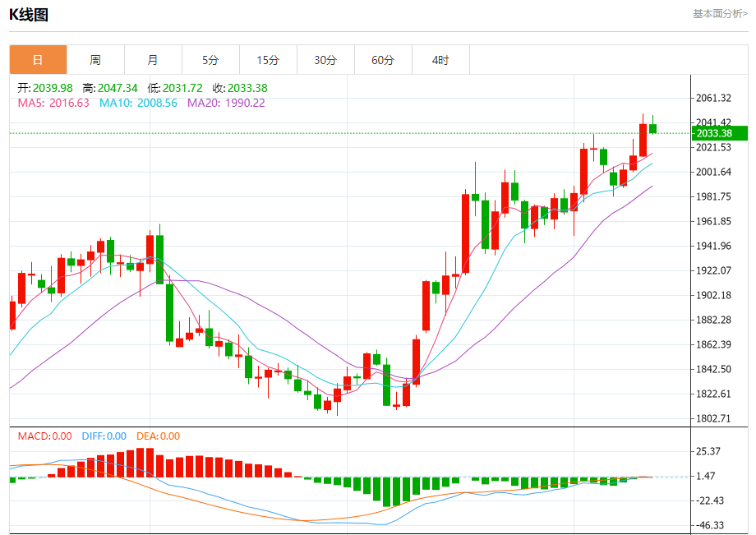Click the -46.33 MACD axis label
756x535 pixels.
coord(710,525)
